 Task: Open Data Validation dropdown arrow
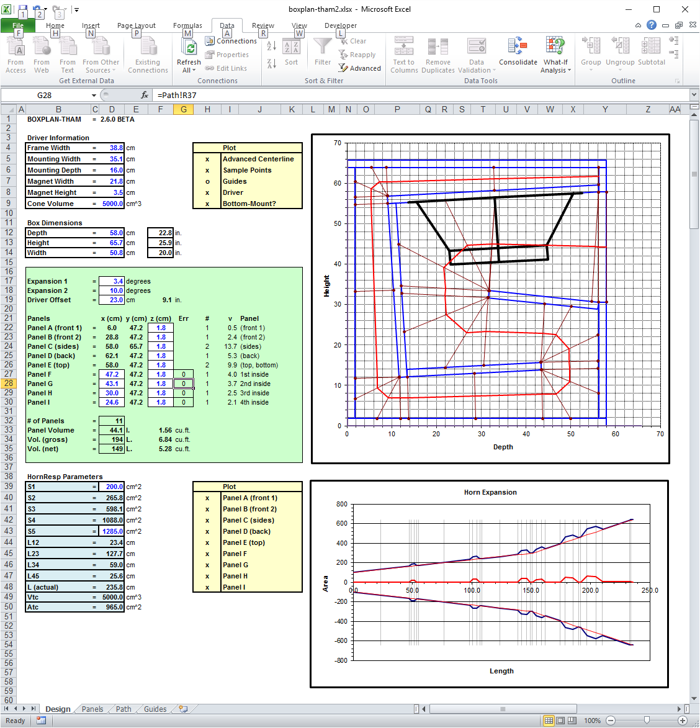494,71
